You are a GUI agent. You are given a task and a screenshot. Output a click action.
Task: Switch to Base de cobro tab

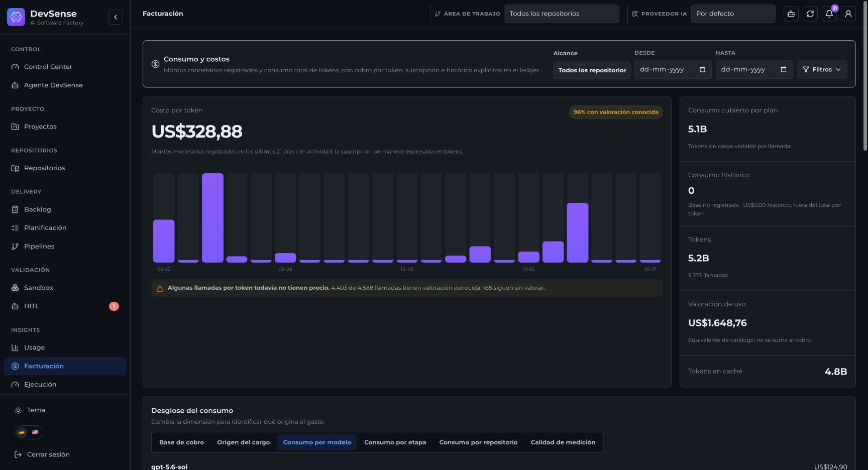click(181, 442)
